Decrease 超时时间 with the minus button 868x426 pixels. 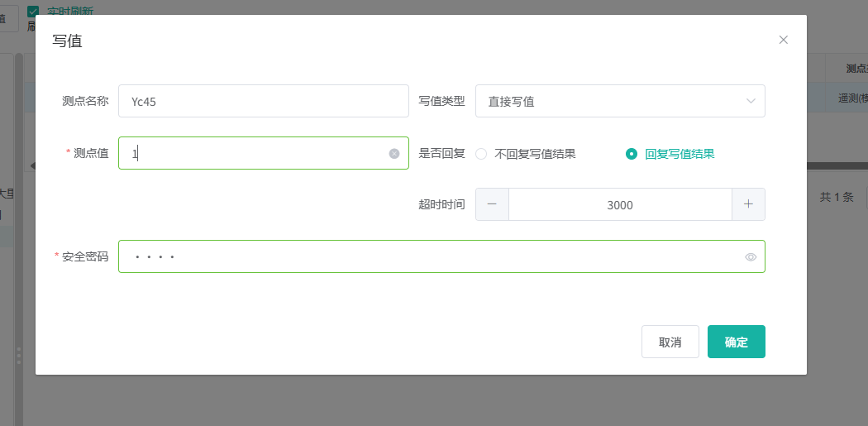click(492, 204)
